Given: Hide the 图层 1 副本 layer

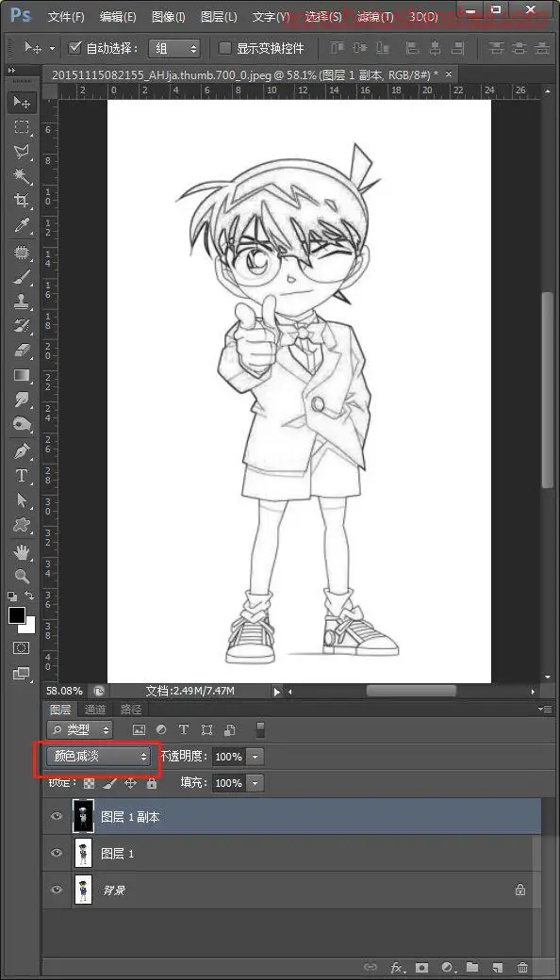Looking at the screenshot, I should coord(57,816).
